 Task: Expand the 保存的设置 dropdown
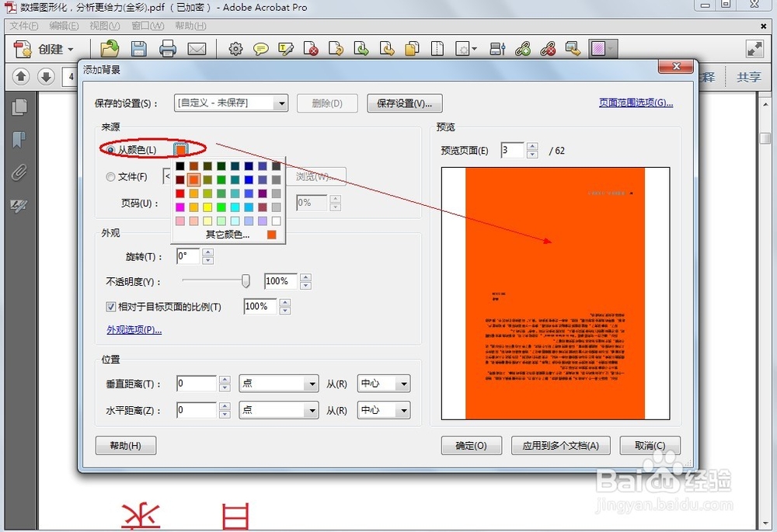click(x=231, y=103)
